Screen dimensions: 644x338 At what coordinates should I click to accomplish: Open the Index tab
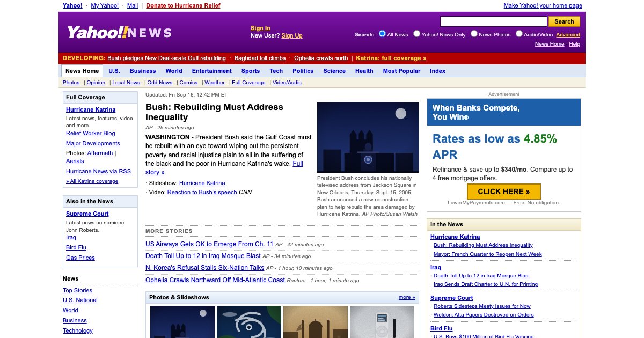click(x=438, y=71)
